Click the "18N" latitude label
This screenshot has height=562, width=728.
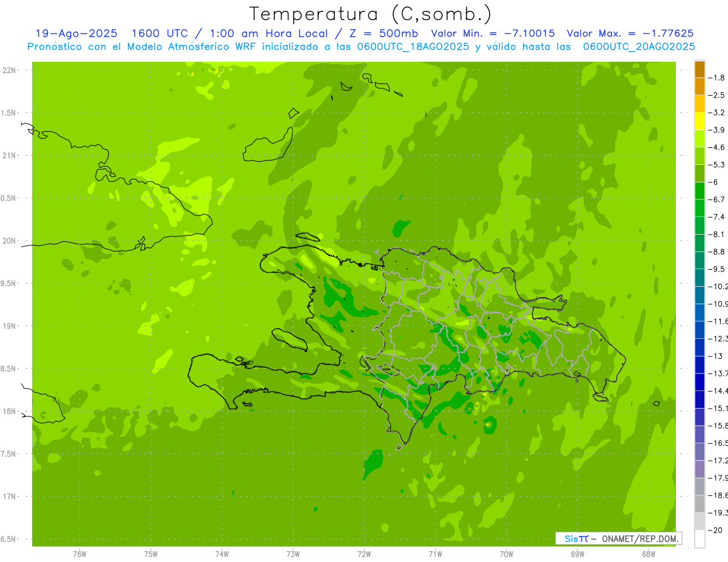[x=8, y=411]
